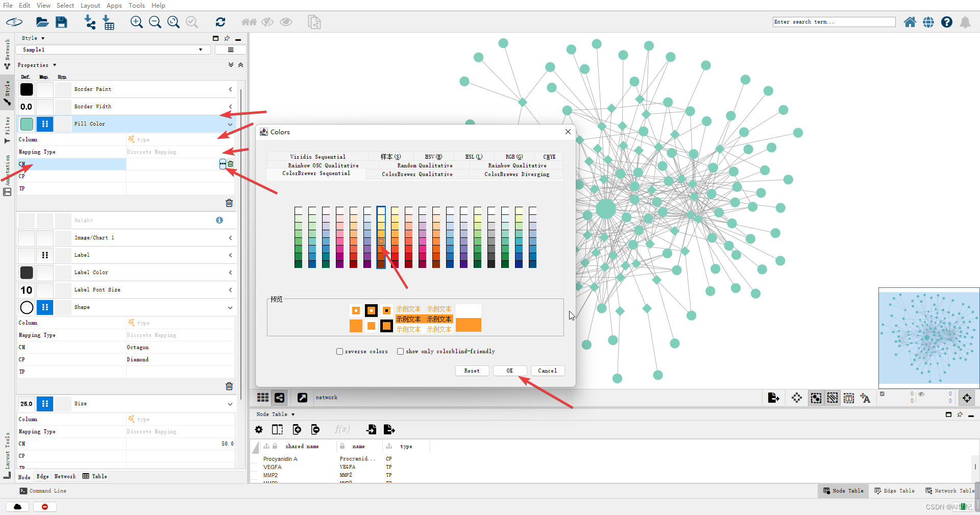Collapse Shape property
The height and width of the screenshot is (515, 980).
point(230,307)
